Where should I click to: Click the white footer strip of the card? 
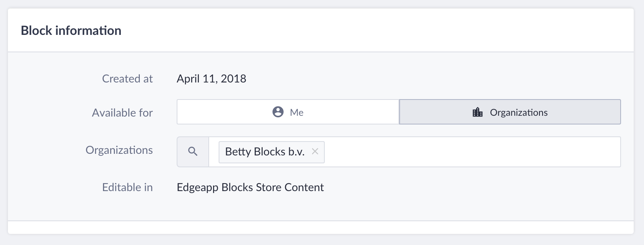click(321, 227)
